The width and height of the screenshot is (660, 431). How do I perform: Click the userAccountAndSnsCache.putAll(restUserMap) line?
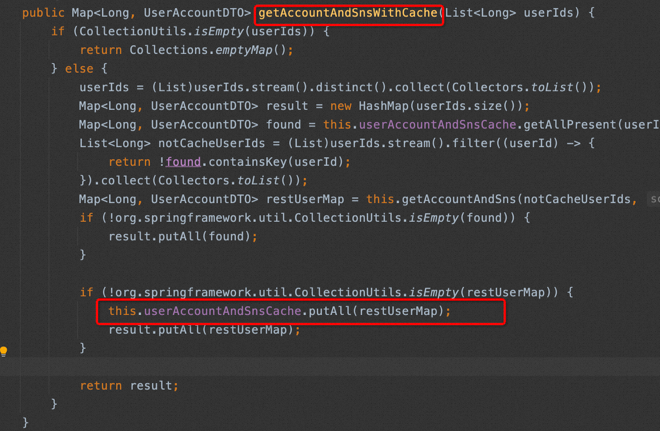tap(279, 311)
